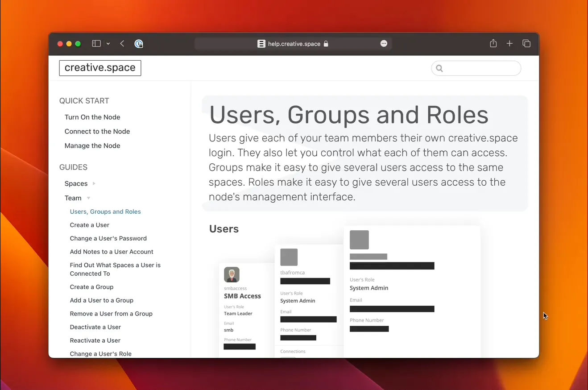Viewport: 588px width, 390px height.
Task: Click the ellipsis icon in the address bar
Action: (384, 43)
